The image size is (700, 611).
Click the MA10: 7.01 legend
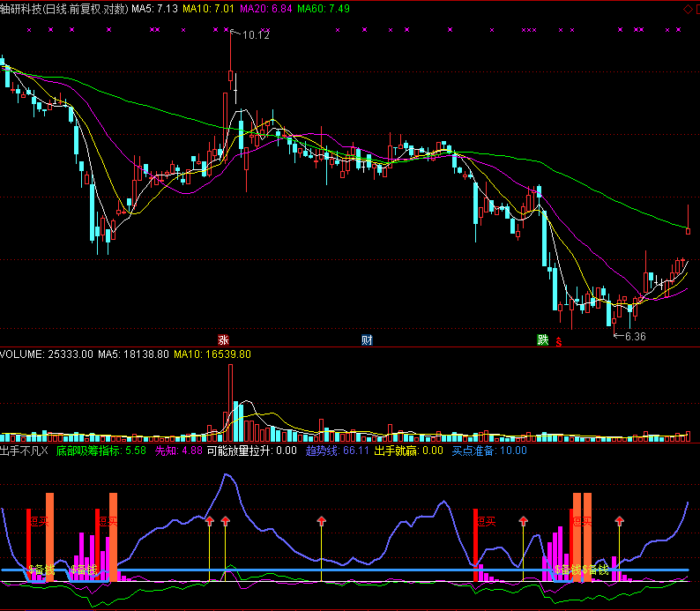coord(208,9)
